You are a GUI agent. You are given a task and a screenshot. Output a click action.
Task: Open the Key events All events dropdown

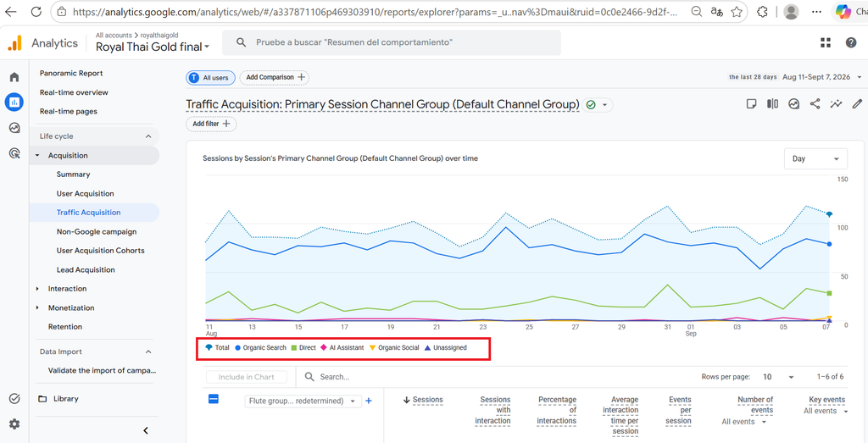tap(826, 411)
